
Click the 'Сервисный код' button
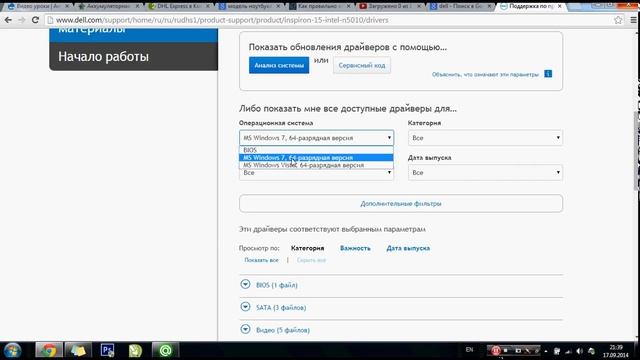[362, 65]
